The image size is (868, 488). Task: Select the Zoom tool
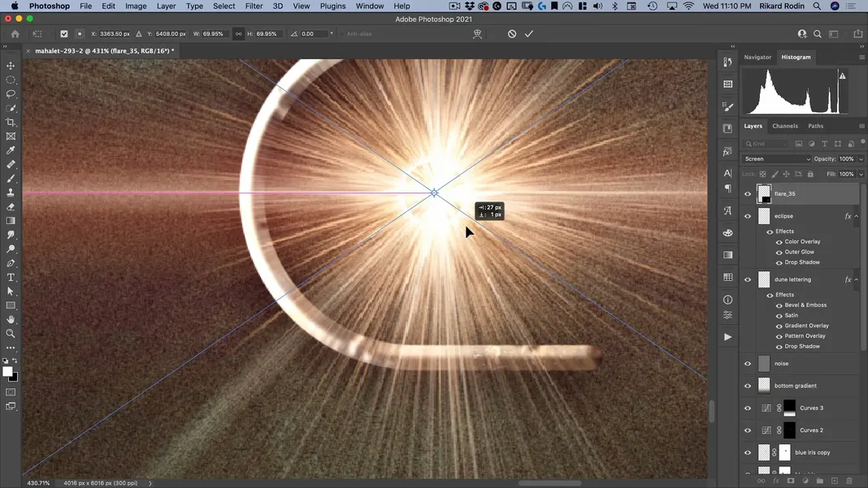11,334
